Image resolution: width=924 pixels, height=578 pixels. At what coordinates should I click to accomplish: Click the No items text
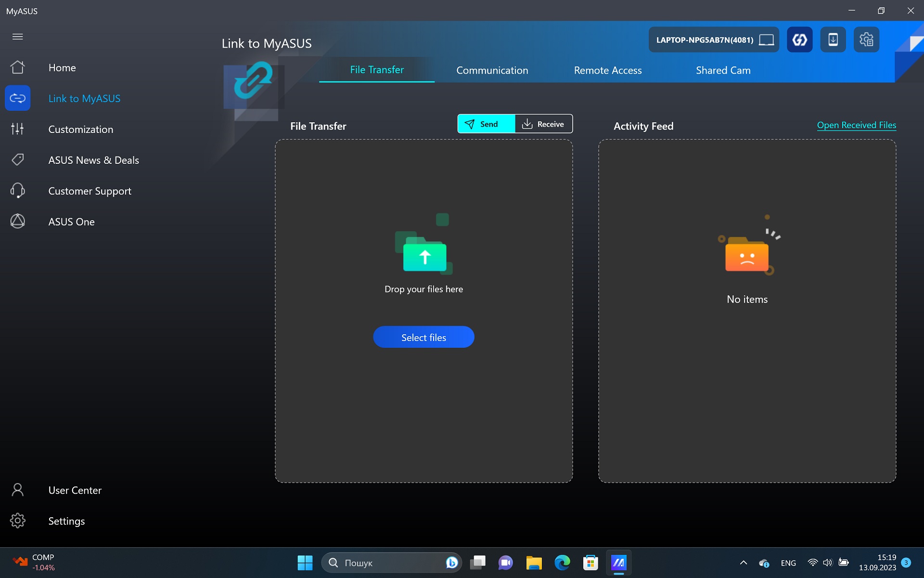[747, 299]
